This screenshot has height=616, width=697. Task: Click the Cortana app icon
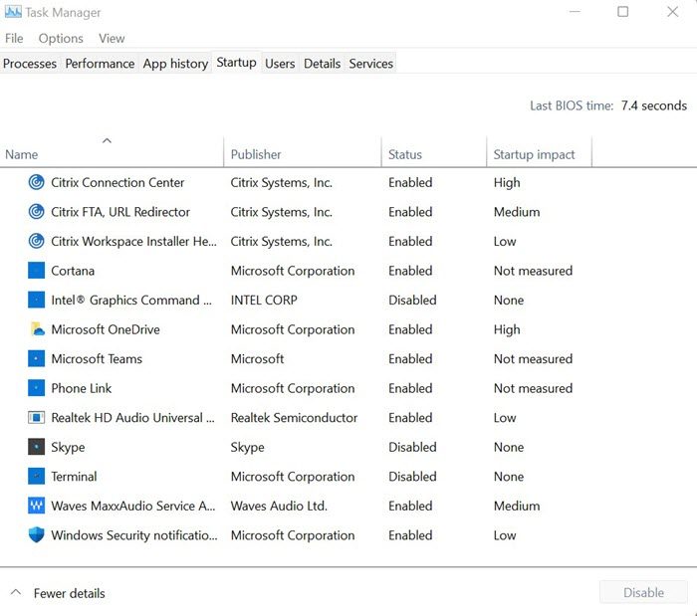37,271
